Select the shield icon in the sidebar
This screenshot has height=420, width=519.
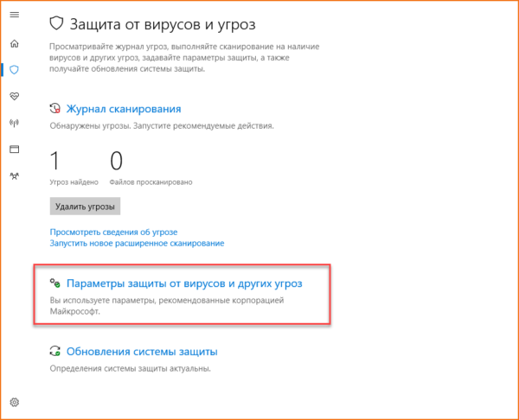click(14, 69)
